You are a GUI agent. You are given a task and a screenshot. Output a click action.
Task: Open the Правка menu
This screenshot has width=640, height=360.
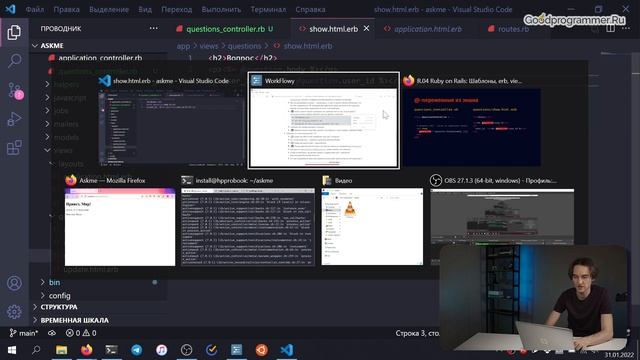(x=67, y=9)
